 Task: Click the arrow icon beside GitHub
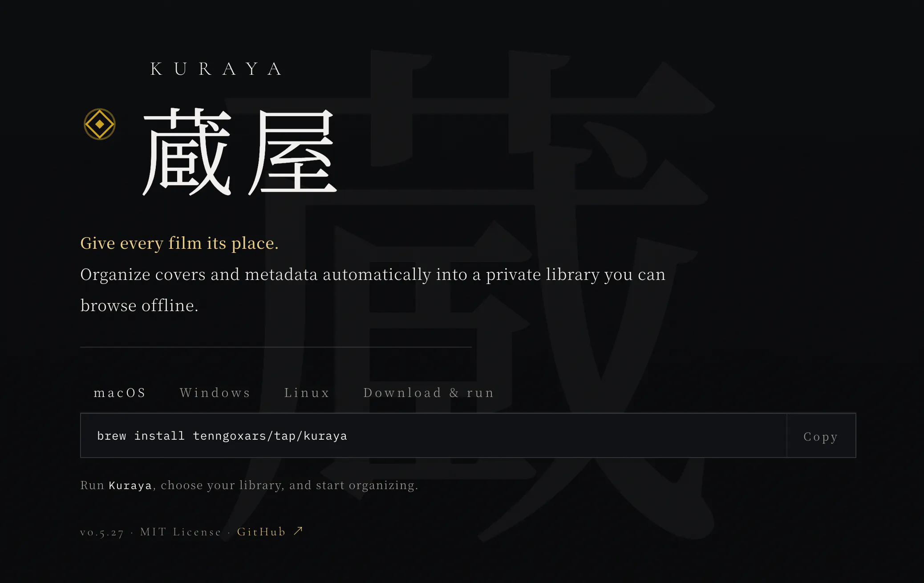click(x=298, y=531)
